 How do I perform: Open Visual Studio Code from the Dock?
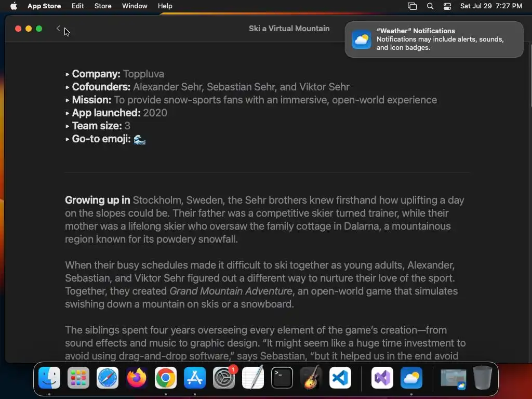click(x=340, y=378)
